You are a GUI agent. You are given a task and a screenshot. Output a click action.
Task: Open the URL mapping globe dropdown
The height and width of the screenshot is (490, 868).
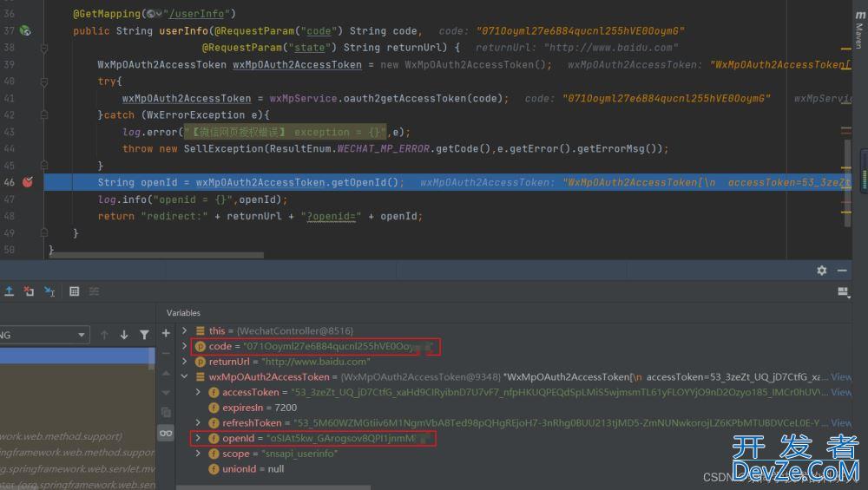(x=155, y=14)
